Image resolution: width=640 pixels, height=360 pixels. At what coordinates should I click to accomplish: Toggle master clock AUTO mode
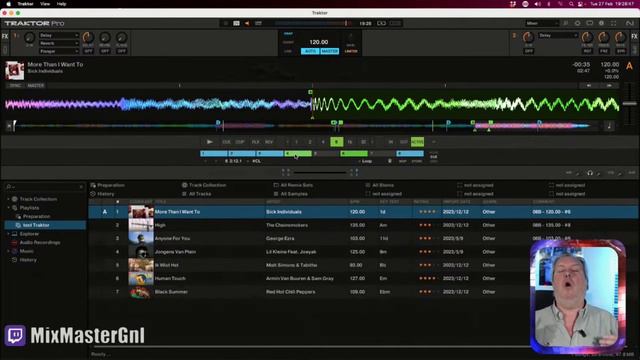[310, 51]
